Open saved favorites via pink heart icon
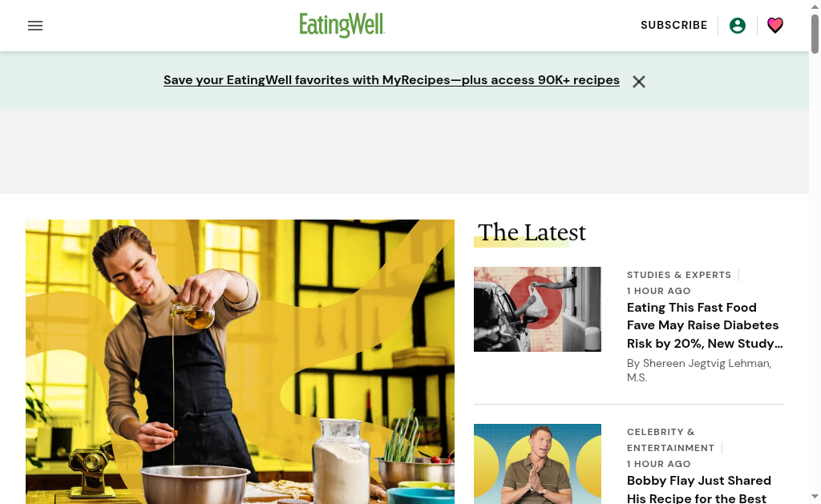The width and height of the screenshot is (821, 504). pos(775,25)
